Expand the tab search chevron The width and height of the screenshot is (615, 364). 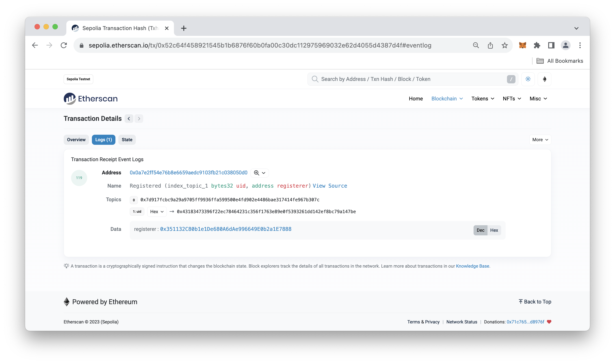[576, 28]
